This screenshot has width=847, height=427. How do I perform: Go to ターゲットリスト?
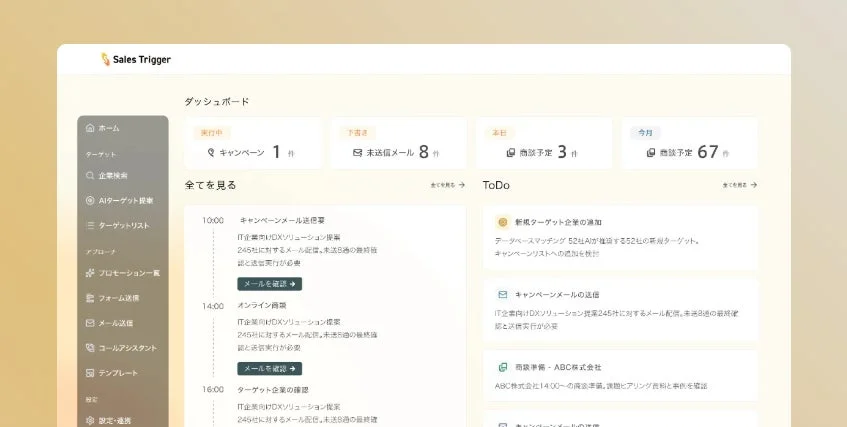(118, 225)
